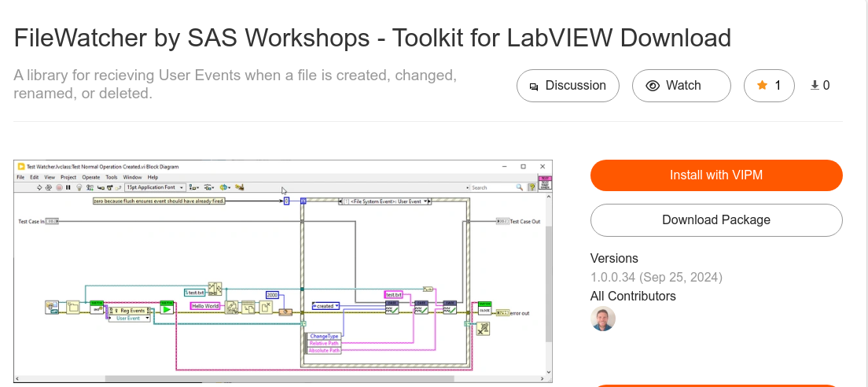868x387 pixels.
Task: Click Install with VIPM button
Action: [716, 175]
